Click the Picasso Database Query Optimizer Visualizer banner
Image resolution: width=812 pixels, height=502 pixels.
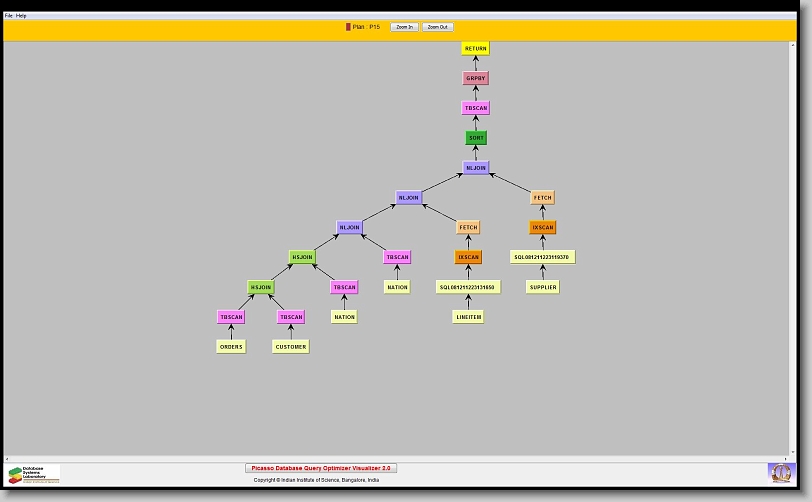tap(321, 468)
